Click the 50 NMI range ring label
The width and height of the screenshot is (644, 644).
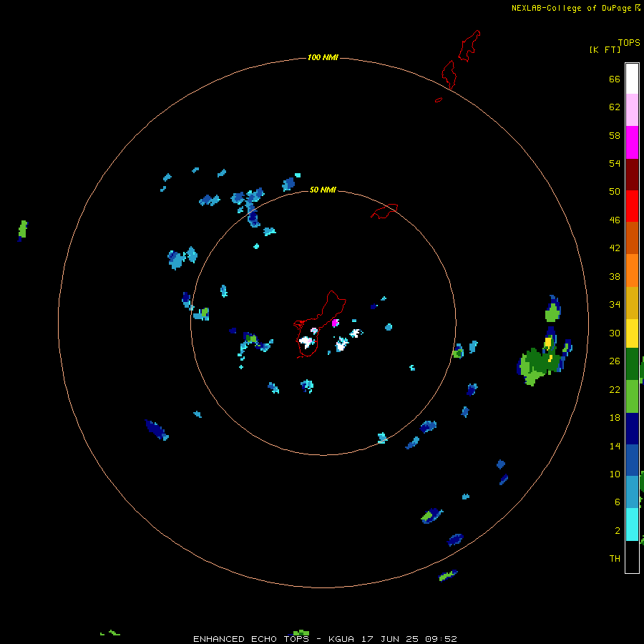323,190
